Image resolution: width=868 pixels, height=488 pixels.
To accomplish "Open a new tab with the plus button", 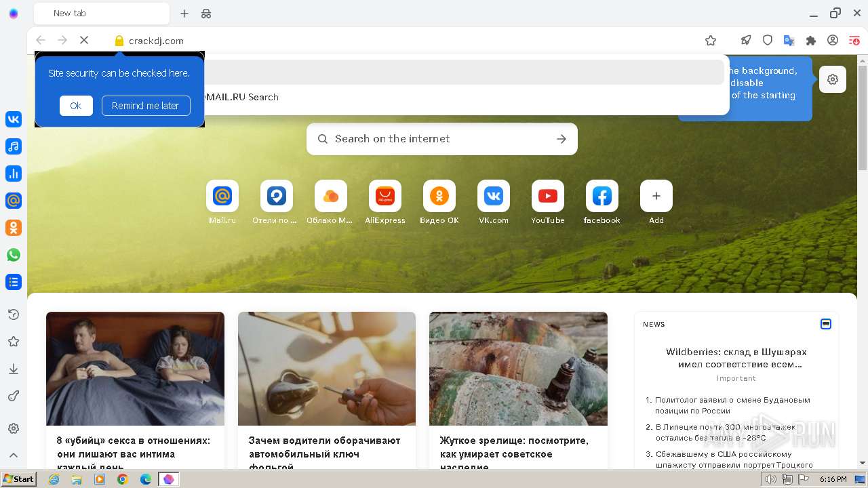I will [x=184, y=14].
